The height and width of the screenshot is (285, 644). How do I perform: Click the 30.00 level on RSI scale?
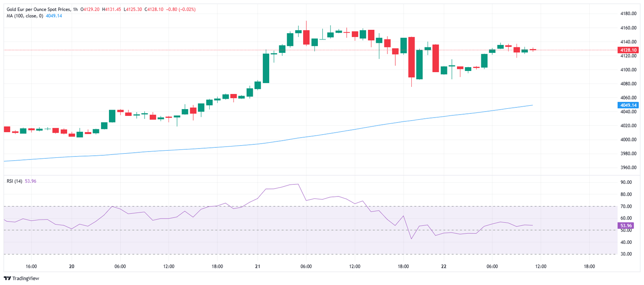pos(626,254)
